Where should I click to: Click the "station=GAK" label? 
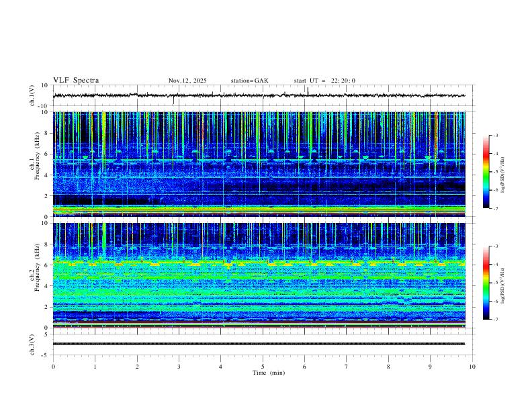[x=249, y=81]
